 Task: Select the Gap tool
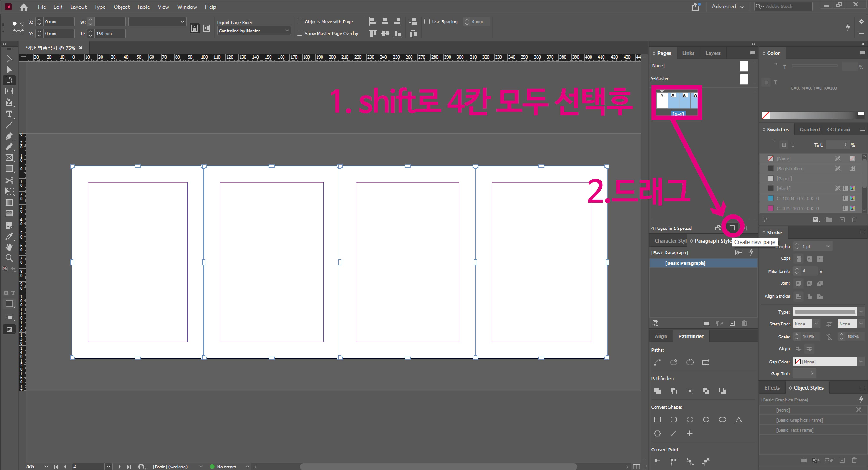pos(9,91)
